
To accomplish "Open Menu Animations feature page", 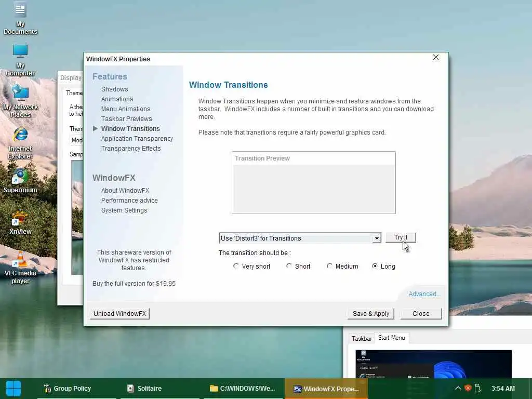I will [x=126, y=109].
